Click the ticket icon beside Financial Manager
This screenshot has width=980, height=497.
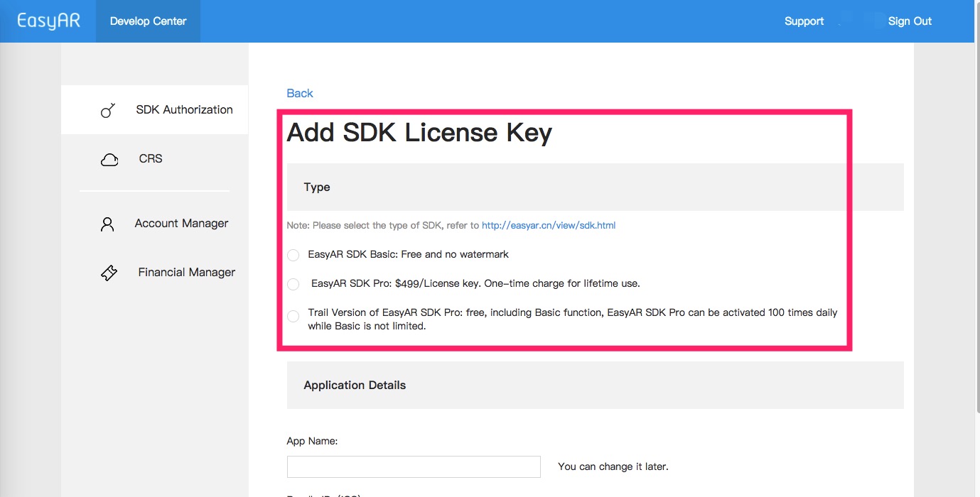pos(109,273)
